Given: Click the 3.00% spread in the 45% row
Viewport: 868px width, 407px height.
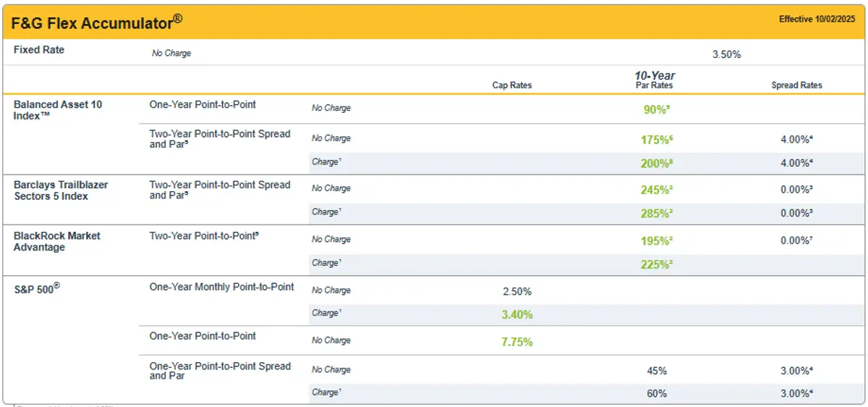Looking at the screenshot, I should tap(799, 371).
